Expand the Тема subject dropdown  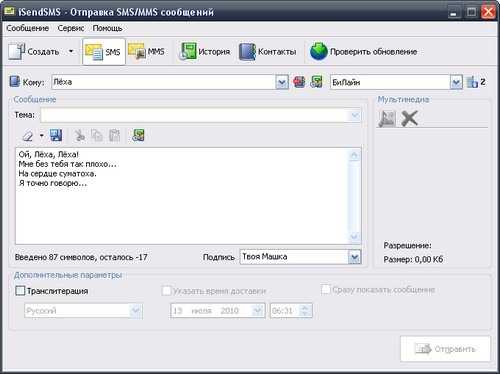coord(355,116)
